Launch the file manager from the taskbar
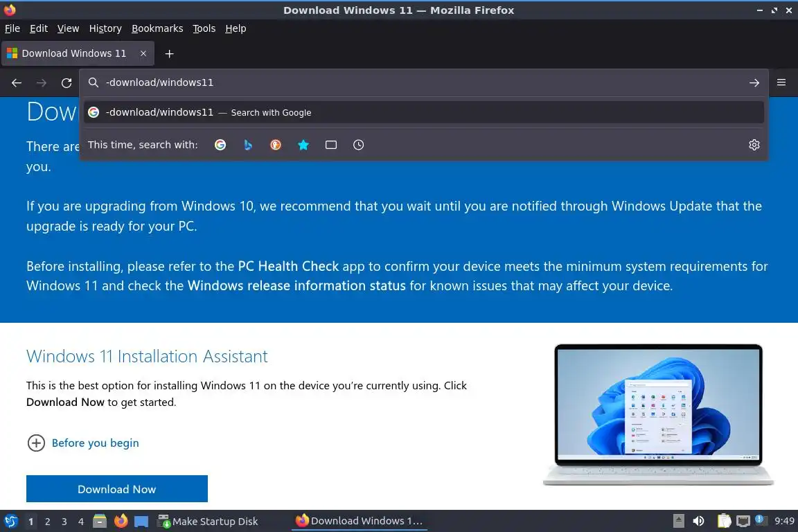 (x=100, y=521)
